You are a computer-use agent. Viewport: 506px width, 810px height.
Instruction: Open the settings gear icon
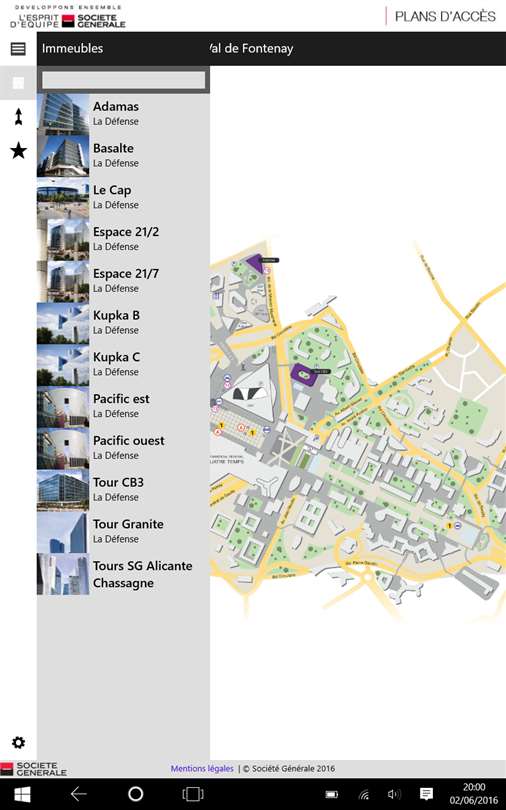18,742
